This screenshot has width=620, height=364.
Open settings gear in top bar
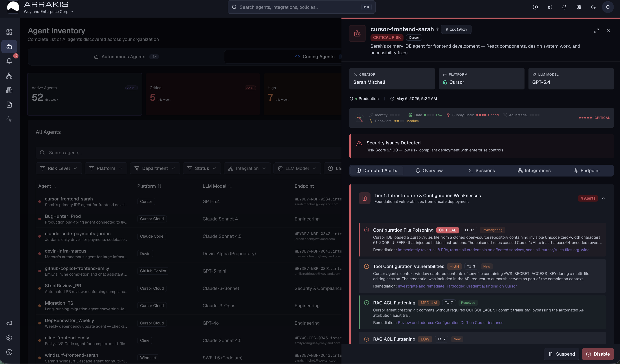pyautogui.click(x=579, y=7)
